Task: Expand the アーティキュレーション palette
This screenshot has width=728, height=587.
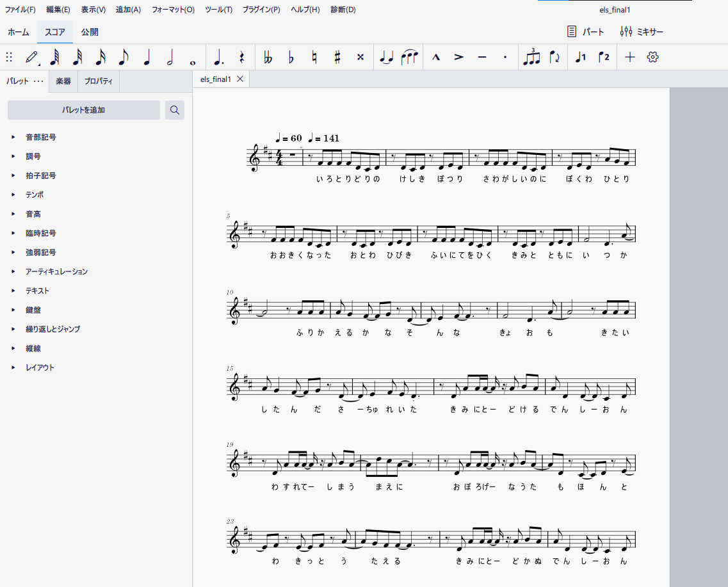Action: tap(13, 271)
